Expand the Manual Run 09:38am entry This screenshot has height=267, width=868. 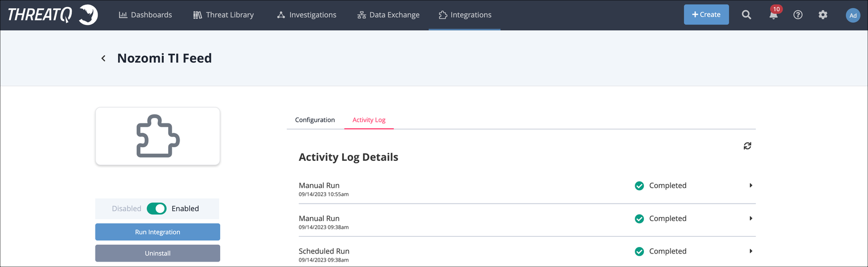[751, 218]
